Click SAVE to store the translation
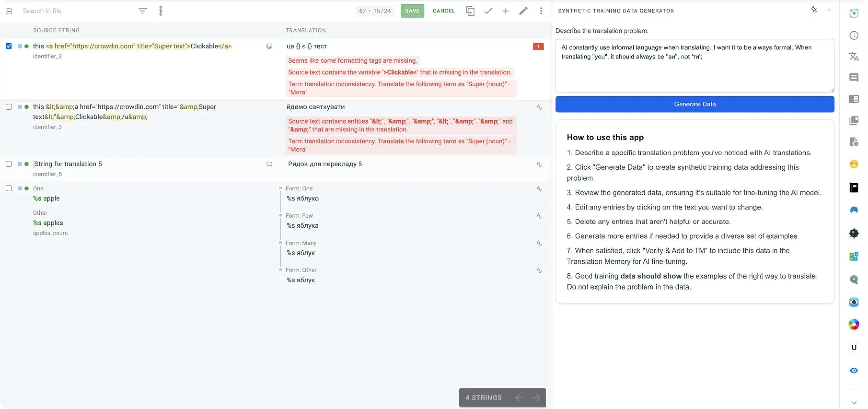 (412, 11)
